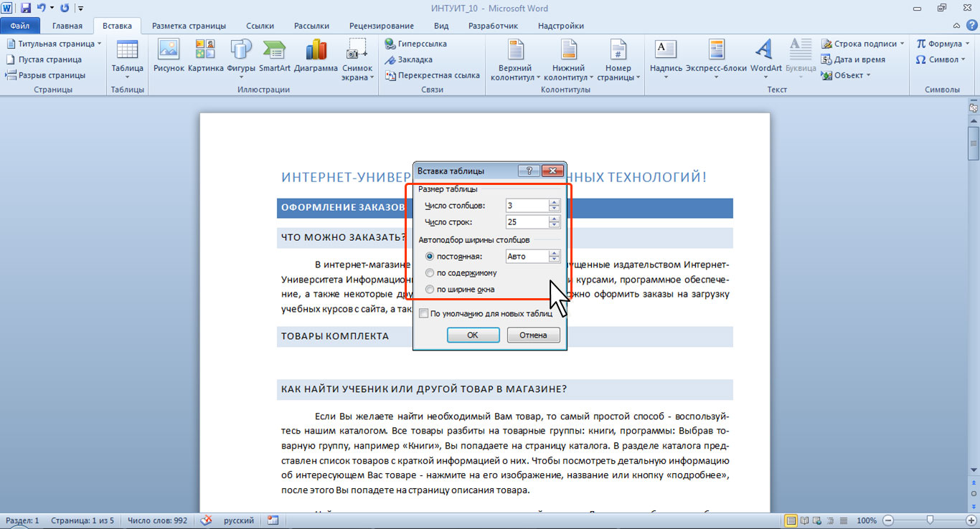Expand the Экспресс-блоки quick parts menu

click(x=715, y=59)
